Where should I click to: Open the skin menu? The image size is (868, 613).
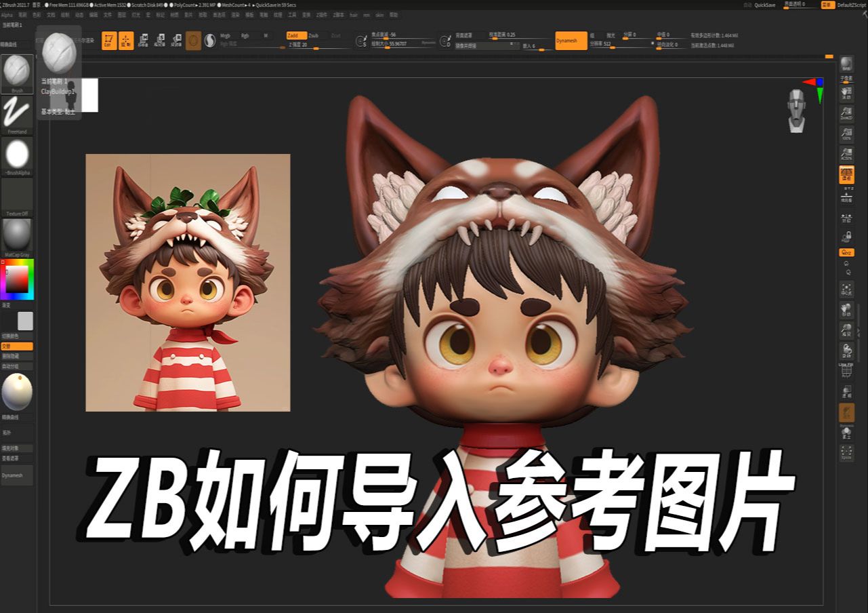(x=379, y=14)
